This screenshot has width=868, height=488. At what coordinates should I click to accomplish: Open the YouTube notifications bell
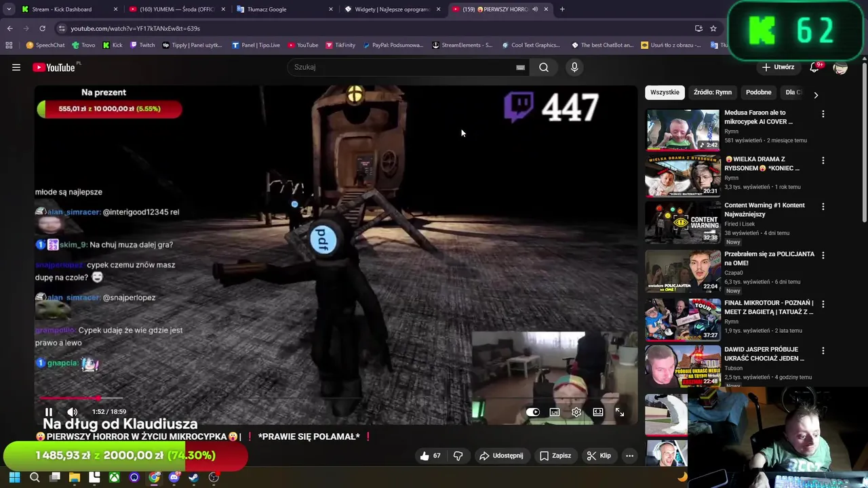[815, 67]
